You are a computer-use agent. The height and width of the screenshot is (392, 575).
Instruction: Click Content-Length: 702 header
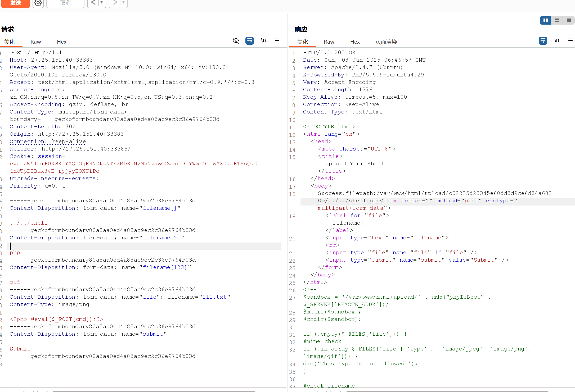point(43,127)
